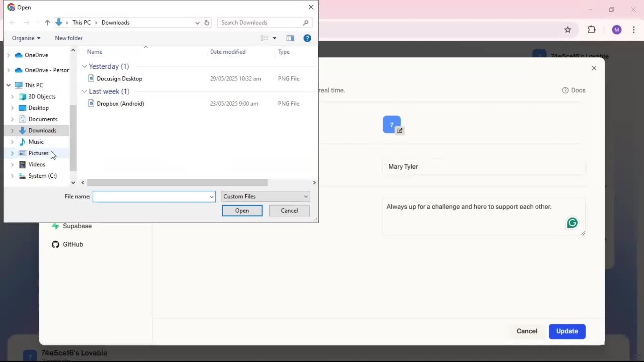The width and height of the screenshot is (644, 362).
Task: Click the GitHub logo icon
Action: click(55, 244)
